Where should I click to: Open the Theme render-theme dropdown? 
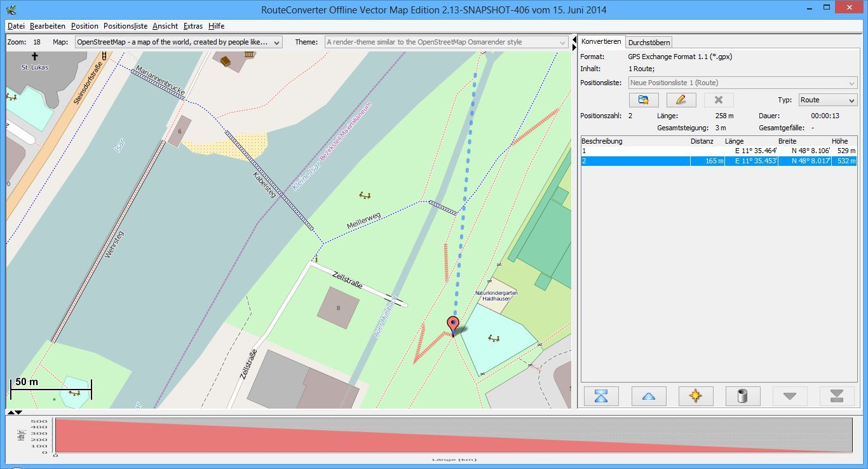tap(446, 42)
